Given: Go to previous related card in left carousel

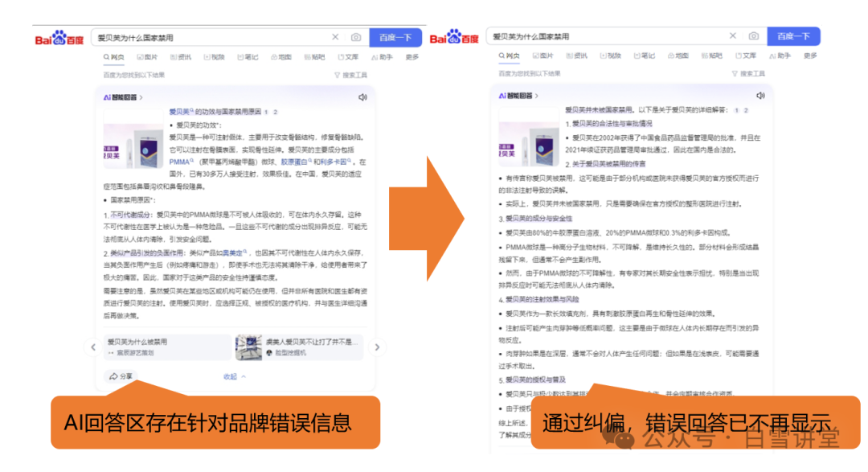Looking at the screenshot, I should tap(93, 347).
